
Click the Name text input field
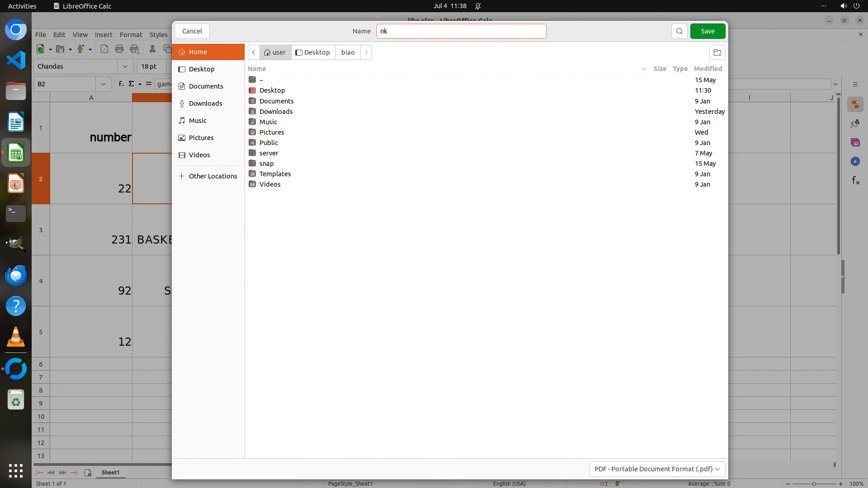tap(461, 31)
